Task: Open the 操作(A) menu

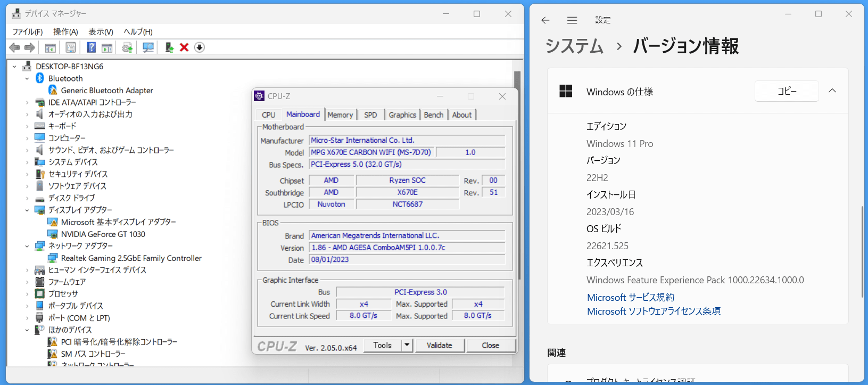Action: pos(65,32)
